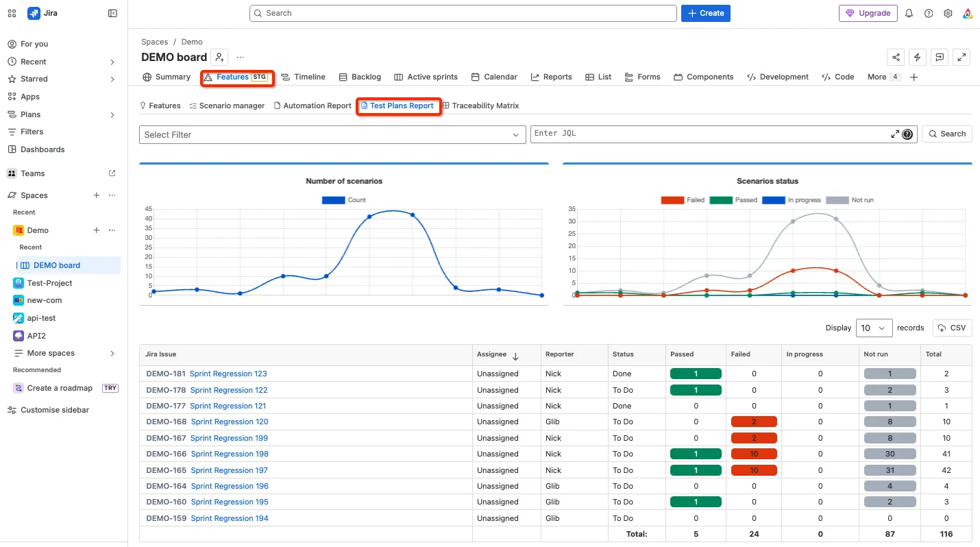Open the JQL help question mark icon
The height and width of the screenshot is (547, 980).
click(907, 134)
